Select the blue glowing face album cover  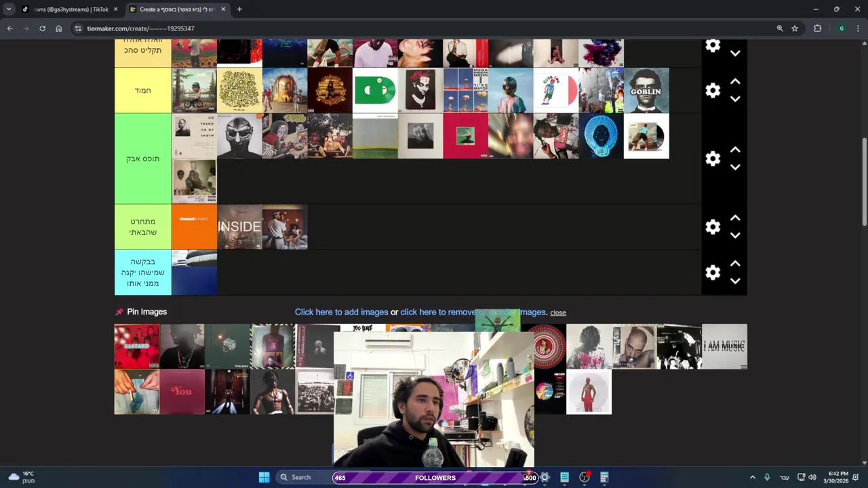(x=601, y=136)
